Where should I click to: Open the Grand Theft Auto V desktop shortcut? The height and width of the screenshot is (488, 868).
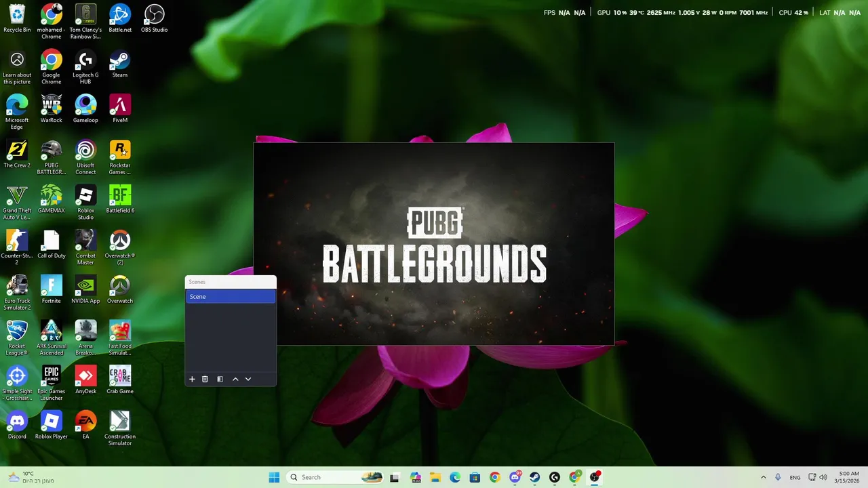click(x=17, y=202)
